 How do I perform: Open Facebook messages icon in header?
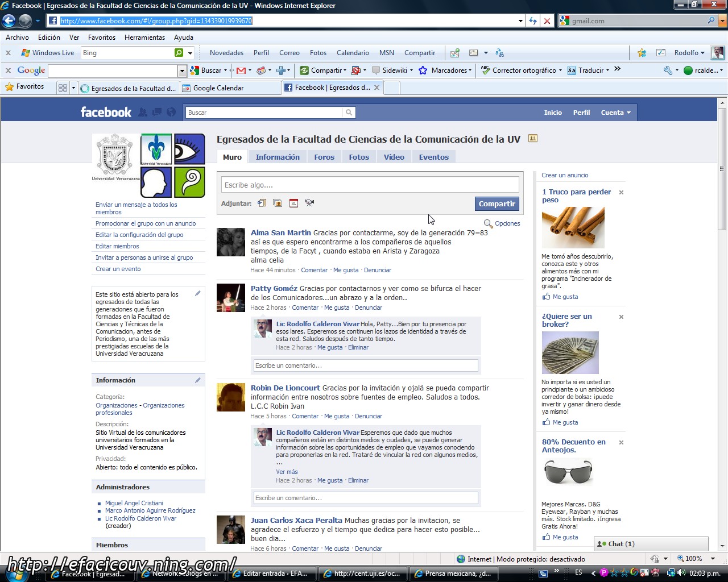click(156, 113)
